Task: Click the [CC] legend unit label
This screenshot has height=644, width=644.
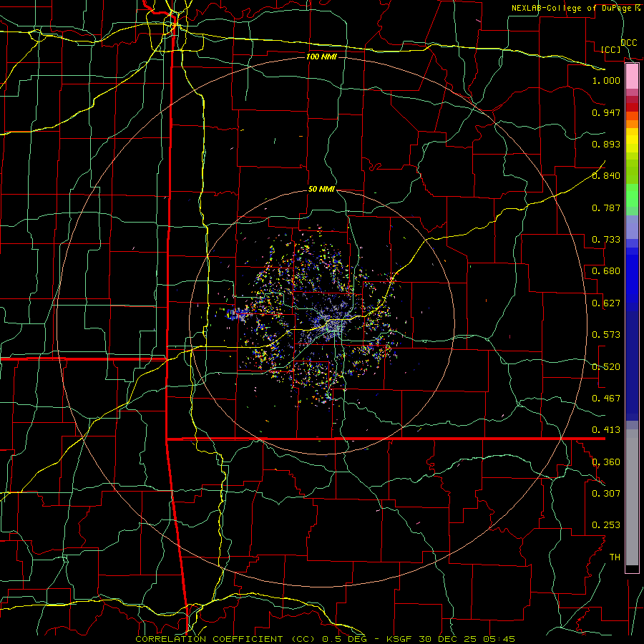Action: (x=611, y=49)
